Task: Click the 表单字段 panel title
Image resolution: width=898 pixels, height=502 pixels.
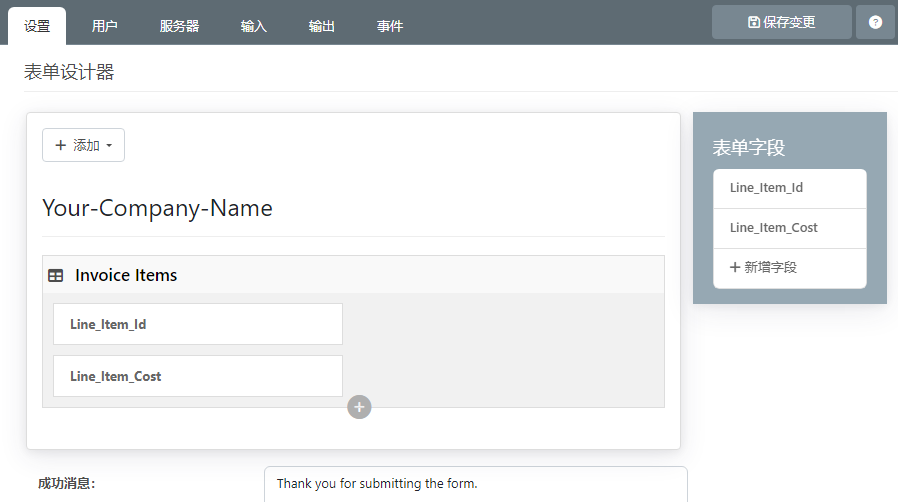Action: click(748, 148)
